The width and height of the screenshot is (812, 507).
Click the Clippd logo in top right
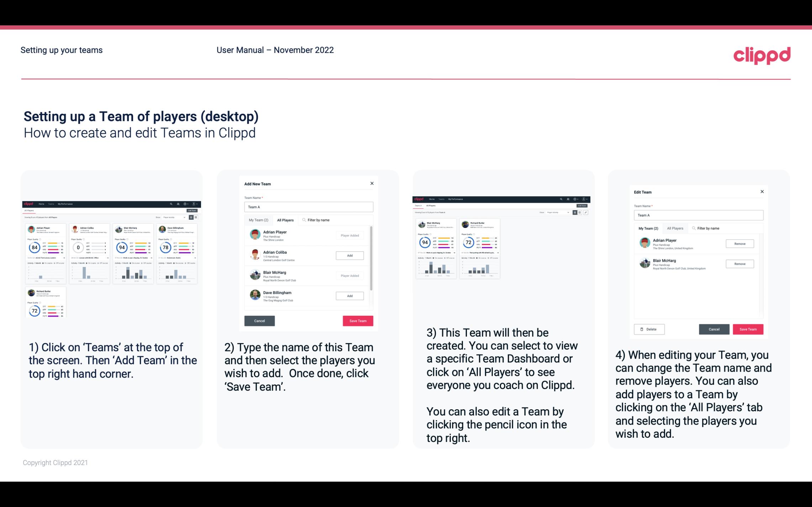pos(762,55)
